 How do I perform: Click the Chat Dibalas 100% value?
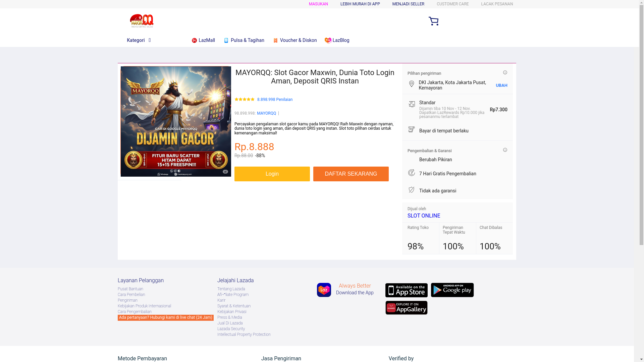pyautogui.click(x=490, y=246)
